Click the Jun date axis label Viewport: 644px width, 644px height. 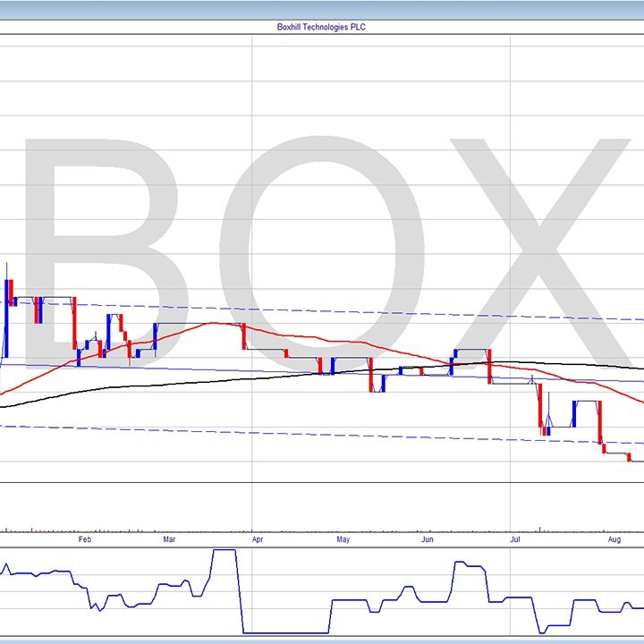[428, 540]
